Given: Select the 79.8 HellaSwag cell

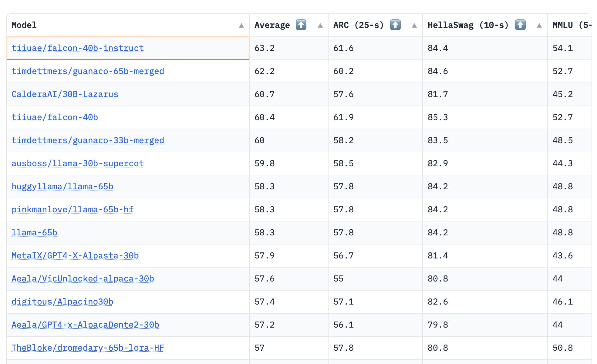Looking at the screenshot, I should (x=485, y=325).
